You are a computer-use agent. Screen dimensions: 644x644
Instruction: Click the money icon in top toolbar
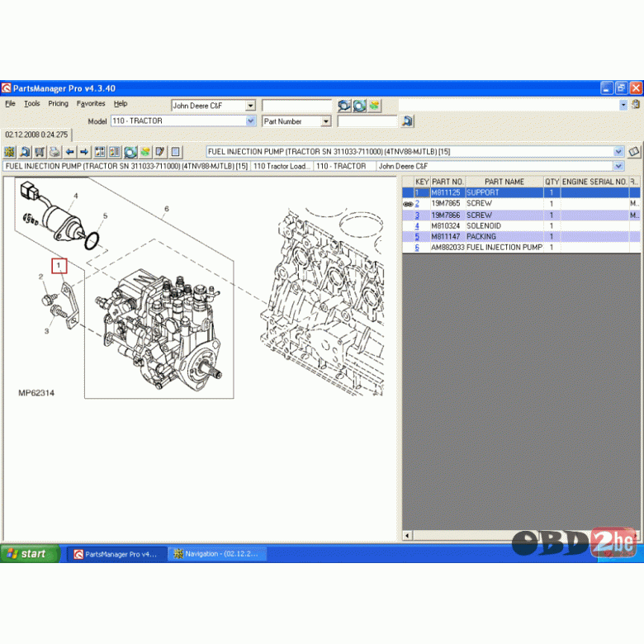pyautogui.click(x=374, y=106)
